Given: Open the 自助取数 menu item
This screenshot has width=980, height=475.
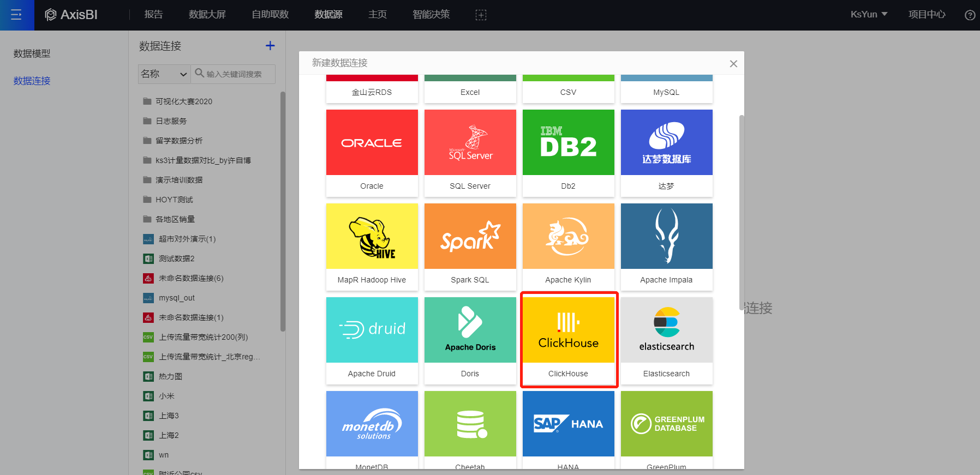Looking at the screenshot, I should tap(270, 15).
